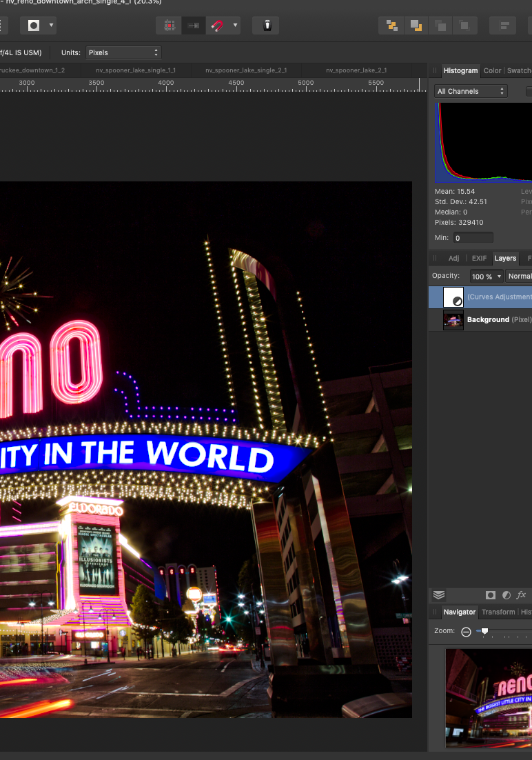Screen dimensions: 532x760
Task: Click the Pixels: 329410 text
Action: [x=459, y=223]
